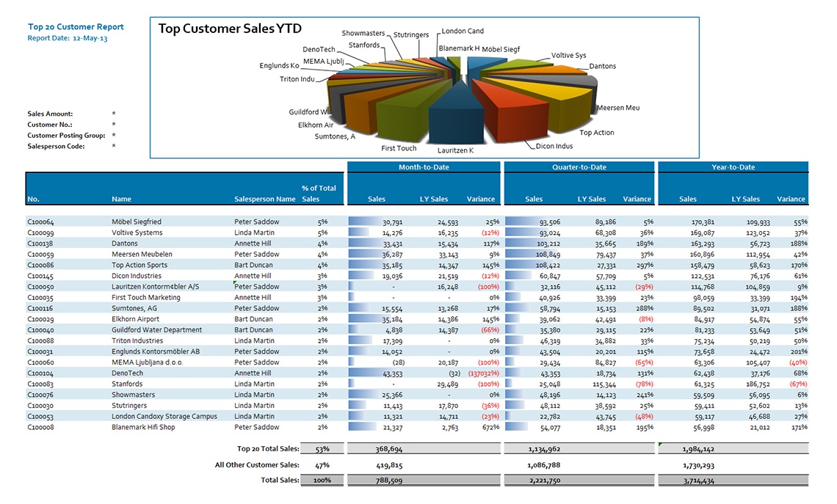Image resolution: width=837 pixels, height=504 pixels.
Task: Click the Top 20 Total Sales 53% cell
Action: [x=322, y=449]
